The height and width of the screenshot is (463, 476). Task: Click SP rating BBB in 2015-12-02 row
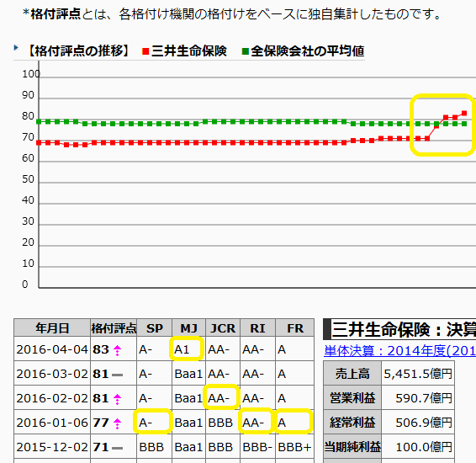(151, 447)
